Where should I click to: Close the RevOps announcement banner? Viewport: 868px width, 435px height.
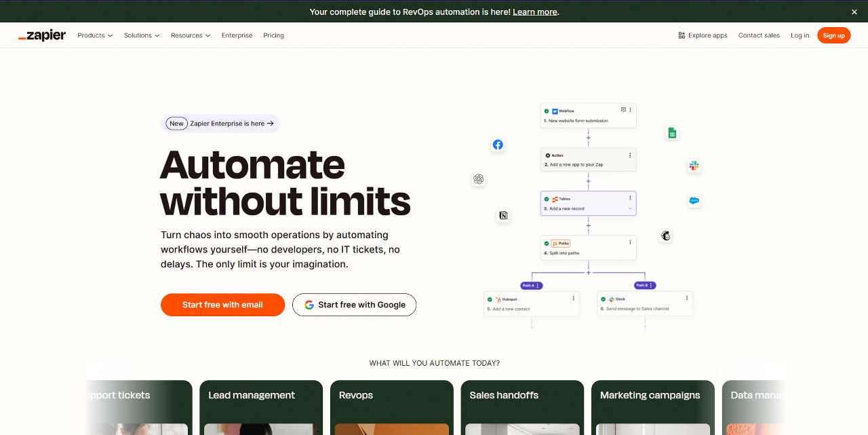(x=854, y=12)
